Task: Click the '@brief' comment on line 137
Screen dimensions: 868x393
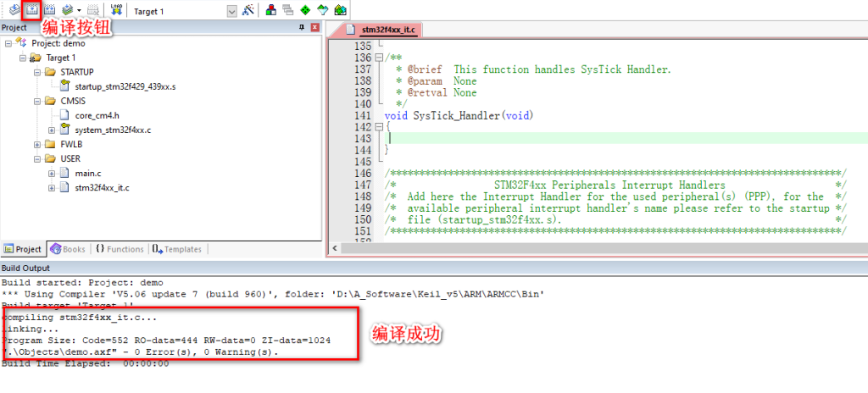Action: 426,69
